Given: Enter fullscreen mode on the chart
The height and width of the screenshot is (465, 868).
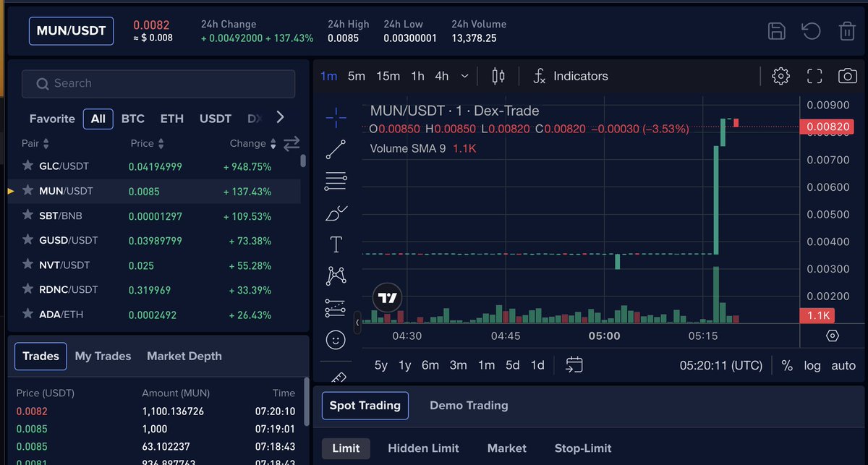Looking at the screenshot, I should pyautogui.click(x=814, y=75).
